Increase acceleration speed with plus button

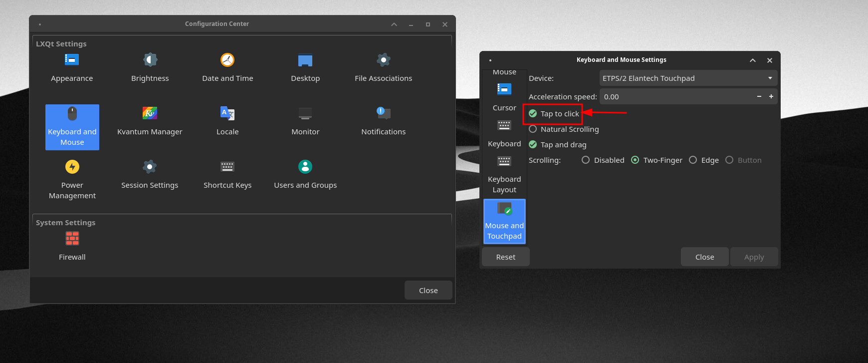click(x=771, y=97)
